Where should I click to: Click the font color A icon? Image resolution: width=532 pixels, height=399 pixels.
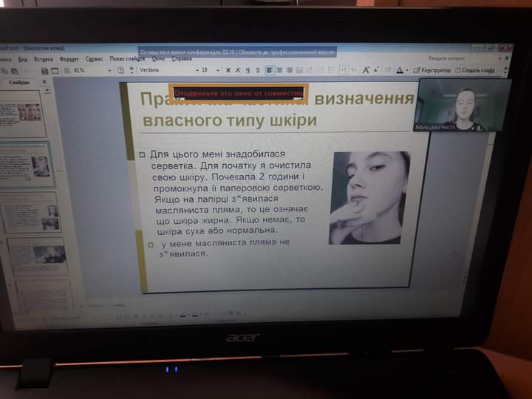(x=399, y=70)
